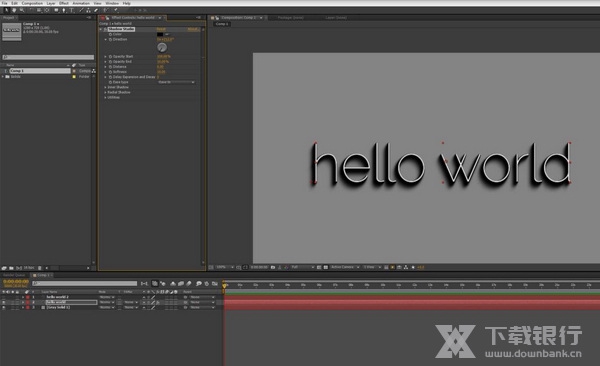Toggle stopwatch for Distance property

tap(110, 67)
